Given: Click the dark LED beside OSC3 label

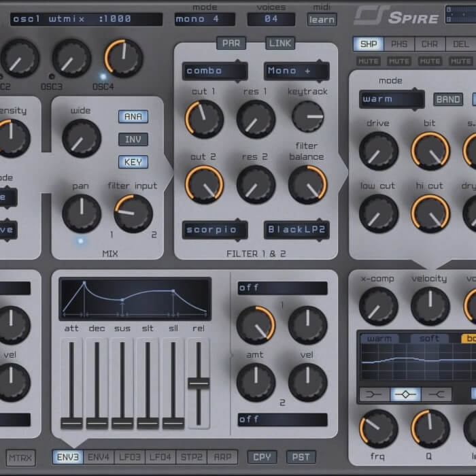Looking at the screenshot, I should [x=52, y=76].
